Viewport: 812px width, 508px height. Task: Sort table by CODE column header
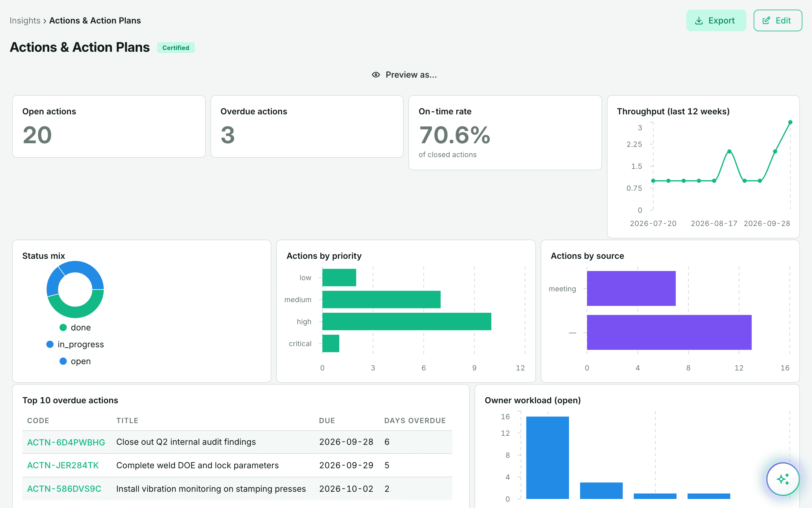38,421
